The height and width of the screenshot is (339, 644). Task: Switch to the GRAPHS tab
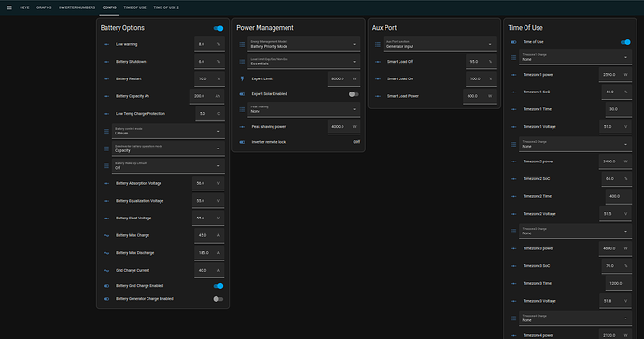44,7
